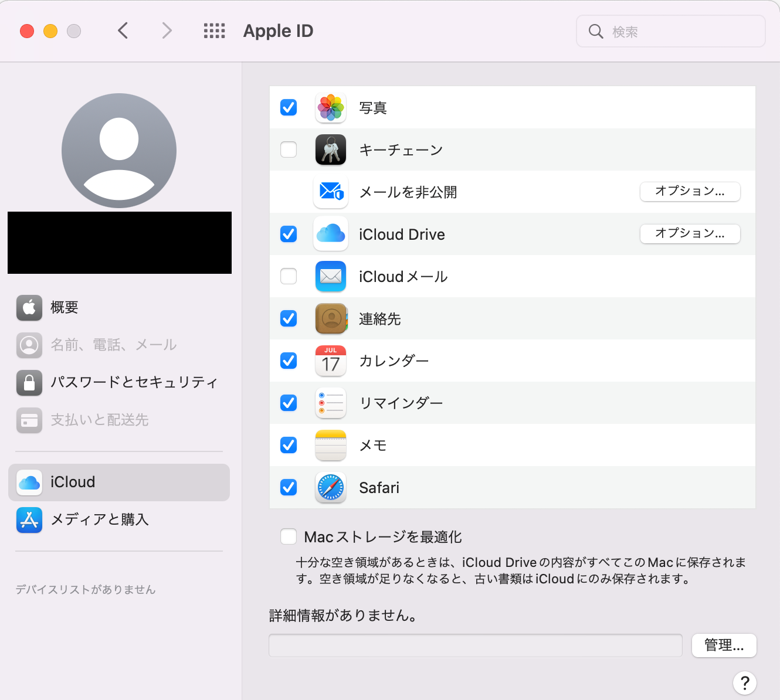Uncheck the リマインダー checkbox

pos(289,403)
